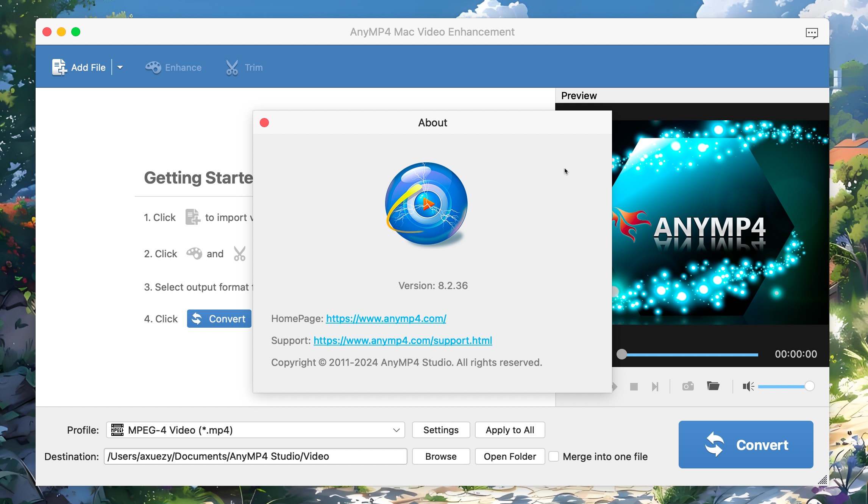Click the Version: 8.2.36 text

[433, 286]
